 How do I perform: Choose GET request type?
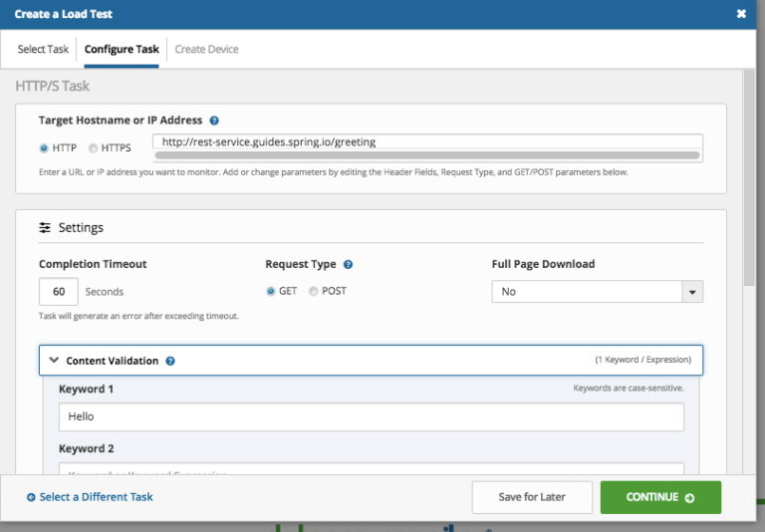[270, 291]
